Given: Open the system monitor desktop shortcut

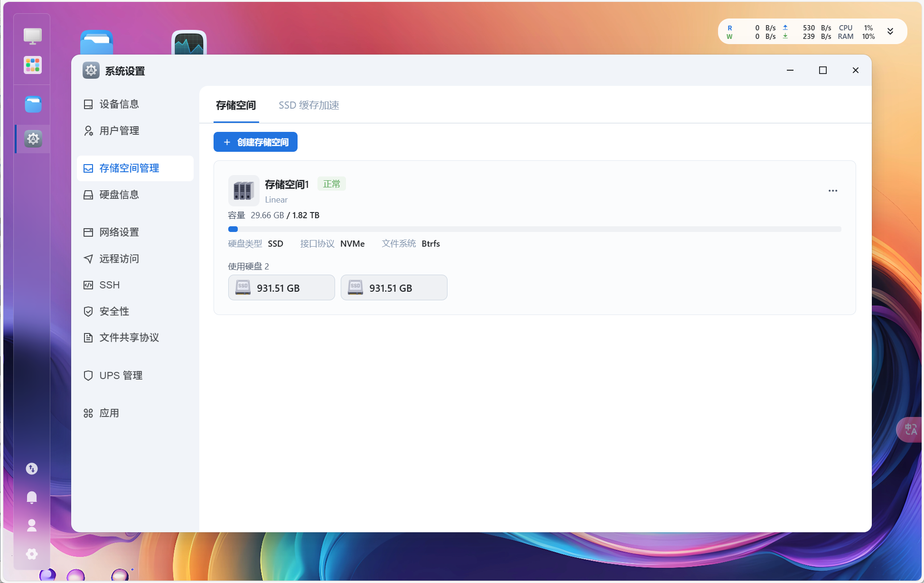Looking at the screenshot, I should (189, 44).
